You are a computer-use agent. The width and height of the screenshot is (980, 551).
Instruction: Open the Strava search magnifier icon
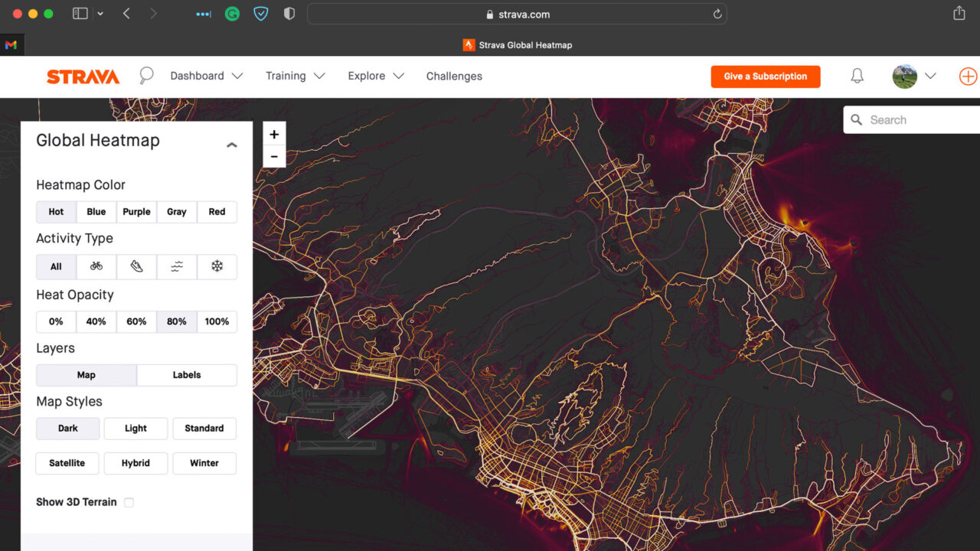145,76
